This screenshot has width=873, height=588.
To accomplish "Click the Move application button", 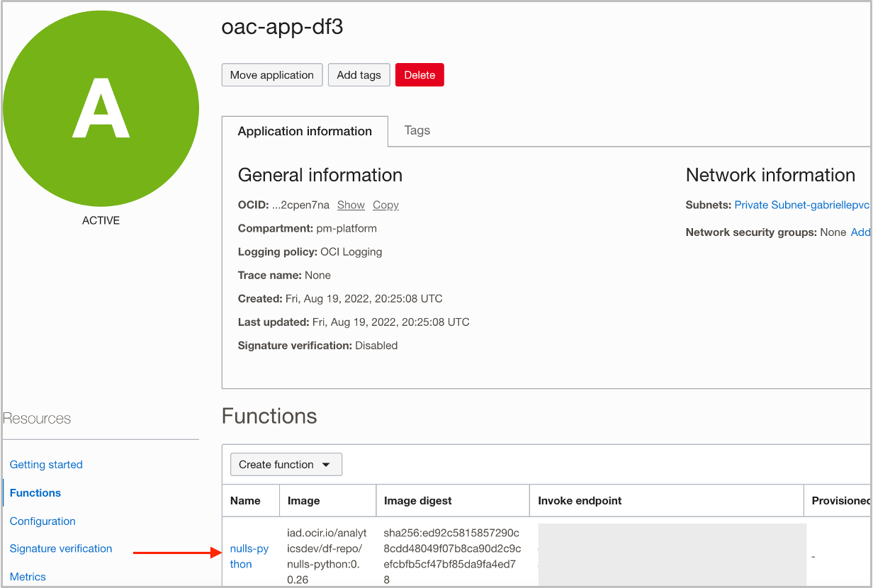I will pyautogui.click(x=271, y=74).
